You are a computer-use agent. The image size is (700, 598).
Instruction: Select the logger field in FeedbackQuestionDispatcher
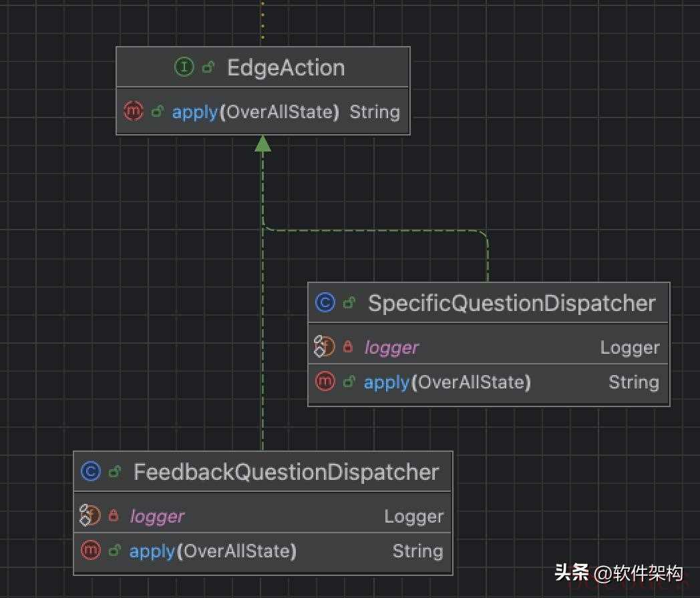[157, 516]
